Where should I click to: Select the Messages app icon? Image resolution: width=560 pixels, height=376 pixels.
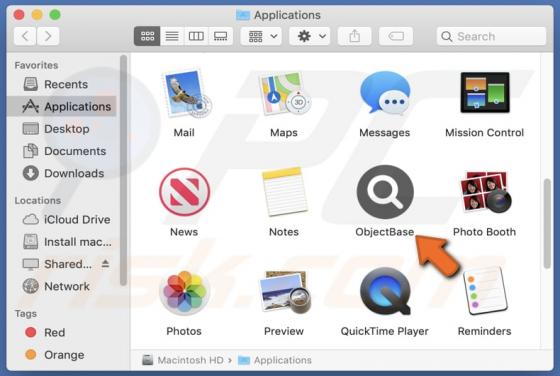pos(385,93)
